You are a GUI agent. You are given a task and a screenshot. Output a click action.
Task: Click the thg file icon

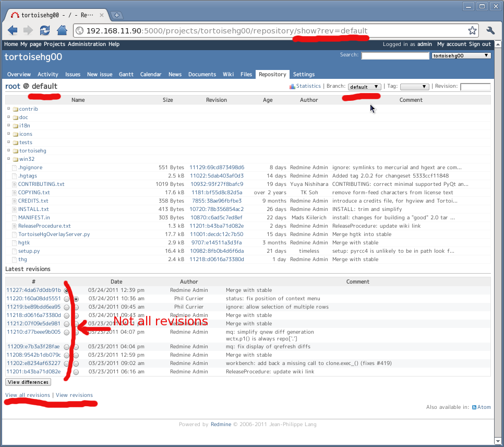point(14,260)
